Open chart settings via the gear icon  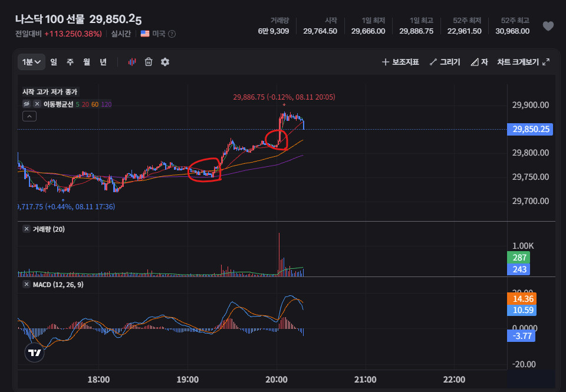tap(165, 62)
